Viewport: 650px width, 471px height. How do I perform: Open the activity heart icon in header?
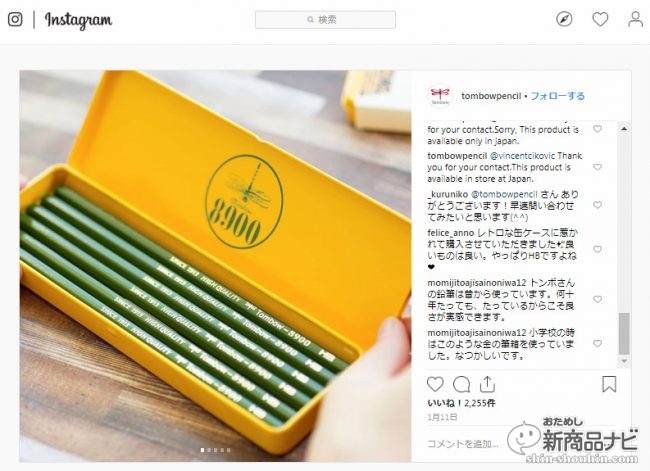click(x=600, y=19)
